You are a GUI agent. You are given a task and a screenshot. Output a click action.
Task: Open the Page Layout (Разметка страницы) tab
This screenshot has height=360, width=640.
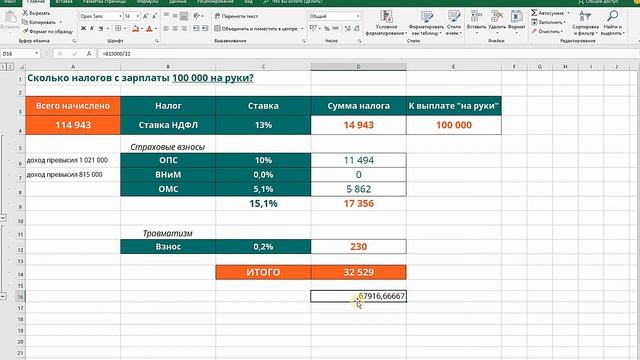point(104,2)
